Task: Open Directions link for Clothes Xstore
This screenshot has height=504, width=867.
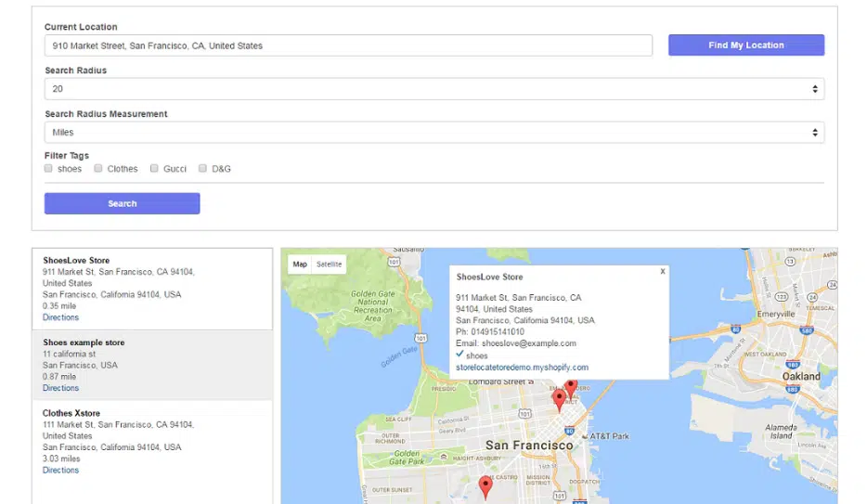Action: pos(60,470)
